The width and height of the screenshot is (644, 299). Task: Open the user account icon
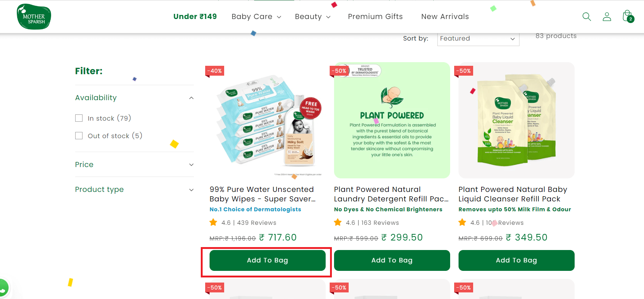coord(607,16)
